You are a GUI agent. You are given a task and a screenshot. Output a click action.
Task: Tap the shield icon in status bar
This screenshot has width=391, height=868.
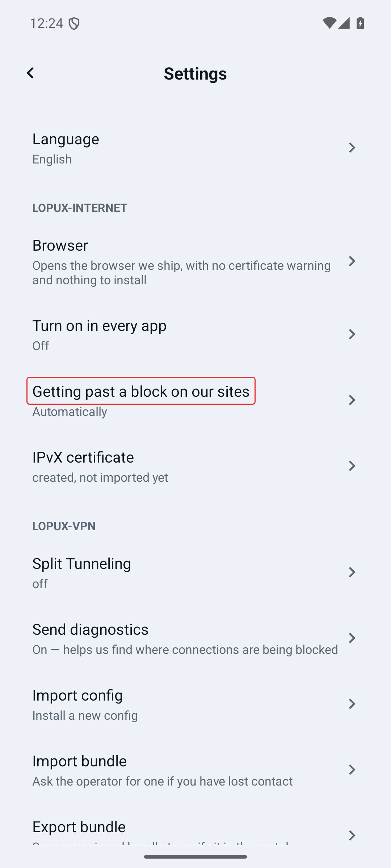point(74,24)
